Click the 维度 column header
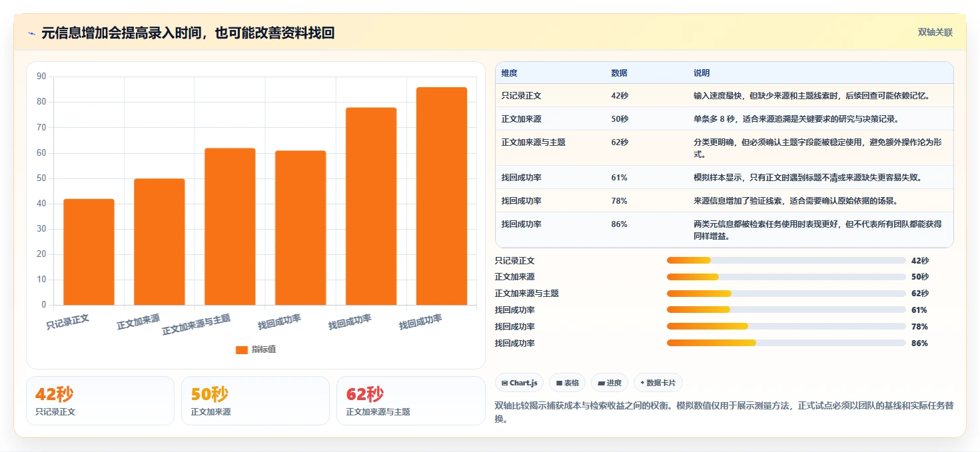This screenshot has width=980, height=452. pyautogui.click(x=510, y=73)
